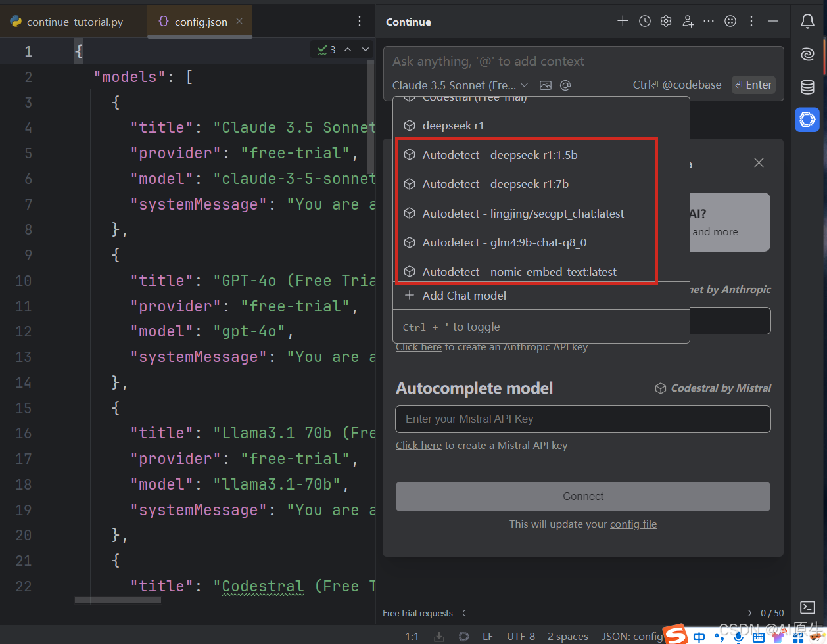Change UTF-8 encoding in status bar

521,636
